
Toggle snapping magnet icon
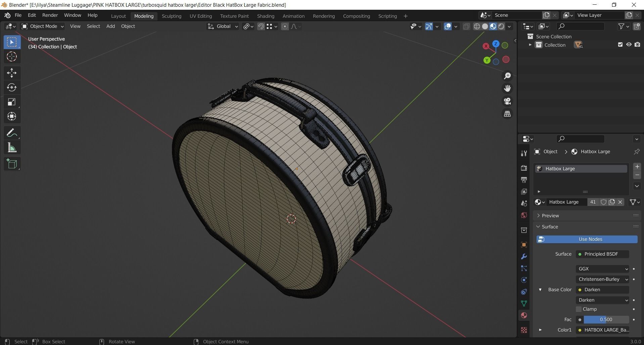pyautogui.click(x=261, y=26)
